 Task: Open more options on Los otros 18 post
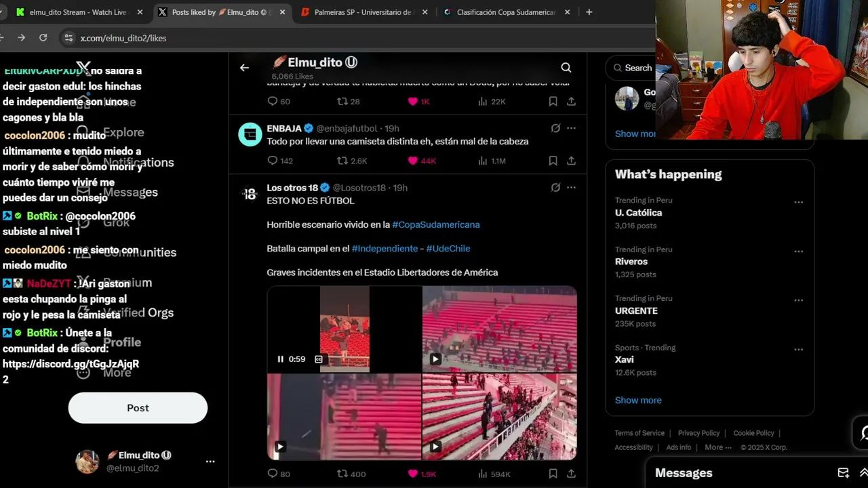[571, 188]
